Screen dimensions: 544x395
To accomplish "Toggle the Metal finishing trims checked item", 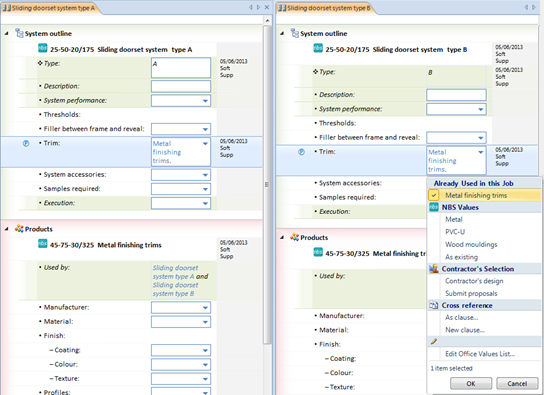I will pyautogui.click(x=485, y=195).
